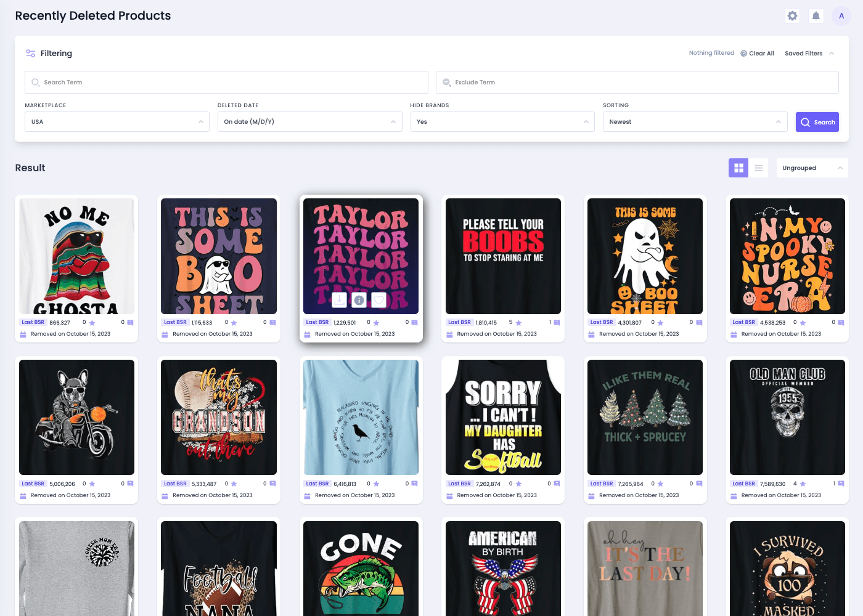Image resolution: width=863 pixels, height=616 pixels.
Task: Download the Taylor shirt design
Action: (339, 300)
